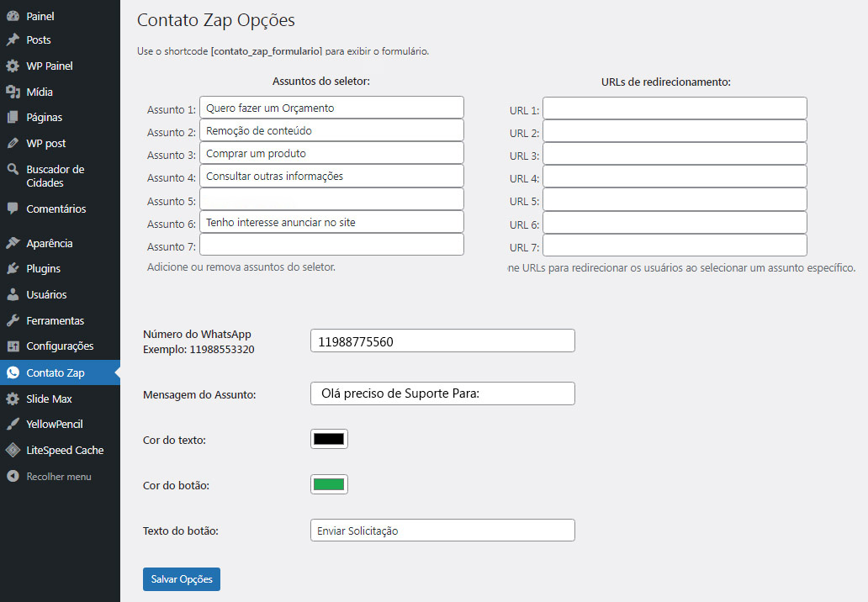Screen dimensions: 868x602
Task: Open the Plugins menu item
Action: pyautogui.click(x=60, y=268)
